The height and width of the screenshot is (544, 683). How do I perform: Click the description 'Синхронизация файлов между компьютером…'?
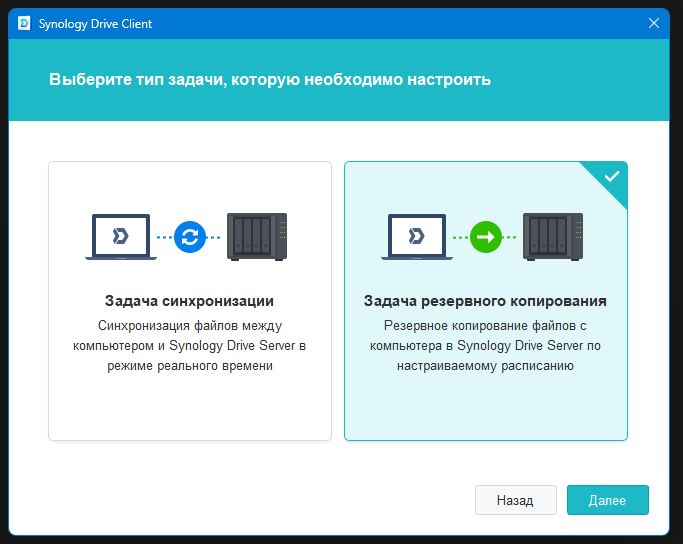point(189,345)
